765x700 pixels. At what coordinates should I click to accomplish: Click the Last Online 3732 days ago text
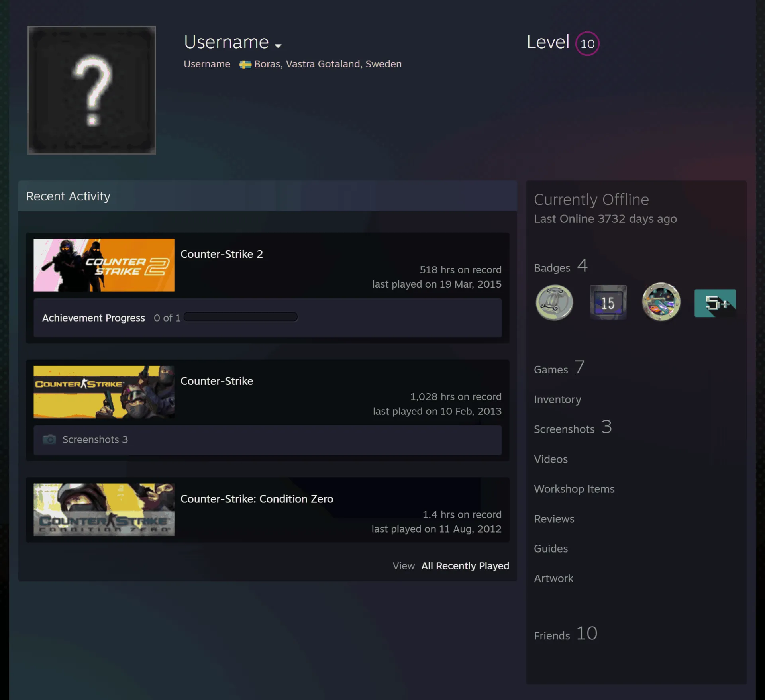[605, 219]
